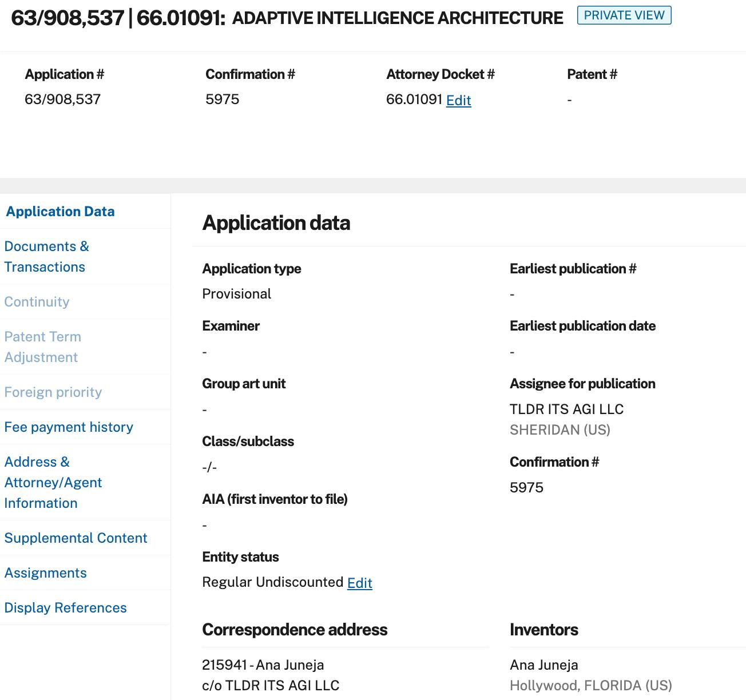
Task: Click the Hollywood, FLORIDA (US) inventor location
Action: click(590, 686)
